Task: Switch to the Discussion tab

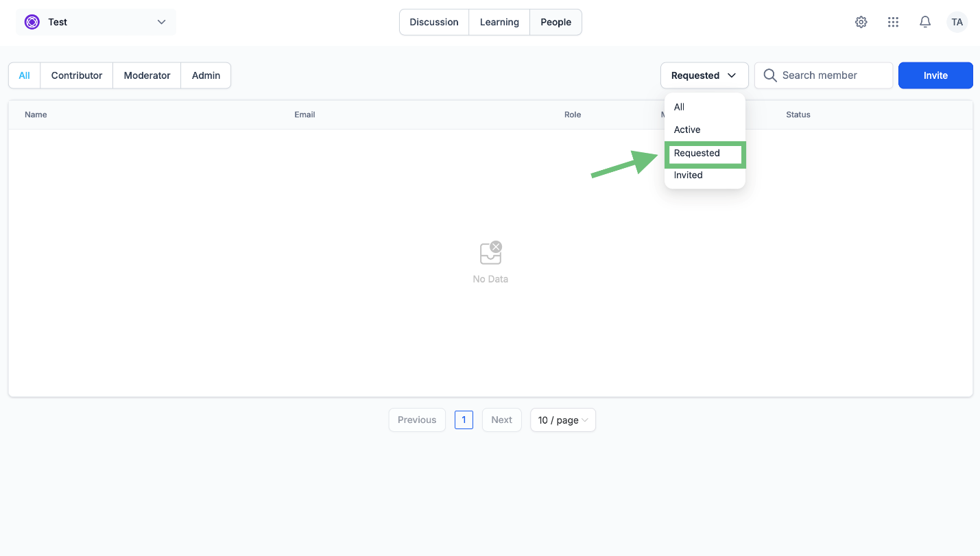Action: tap(434, 22)
